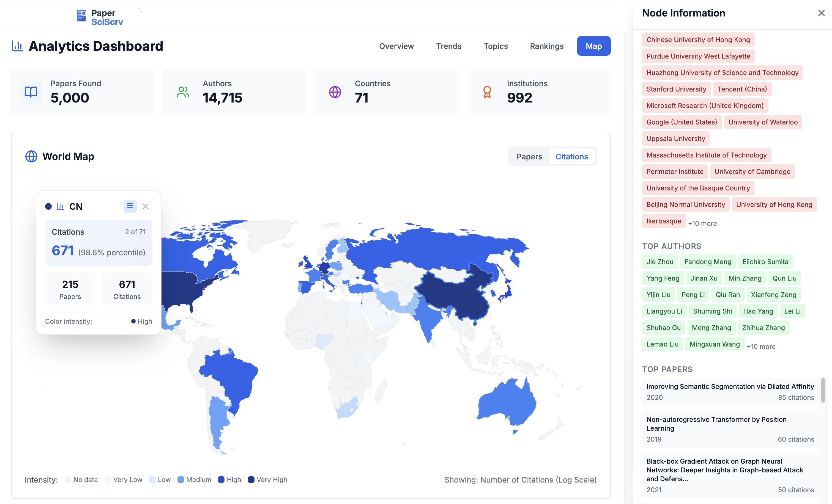
Task: Open the Topics tab
Action: point(495,46)
